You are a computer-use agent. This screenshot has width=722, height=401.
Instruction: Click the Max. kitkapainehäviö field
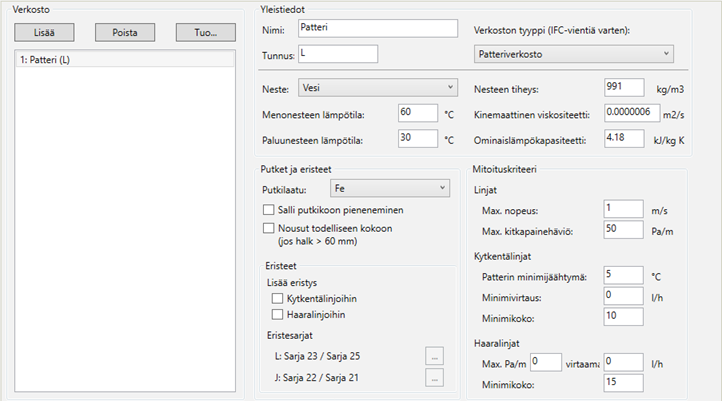(x=623, y=230)
